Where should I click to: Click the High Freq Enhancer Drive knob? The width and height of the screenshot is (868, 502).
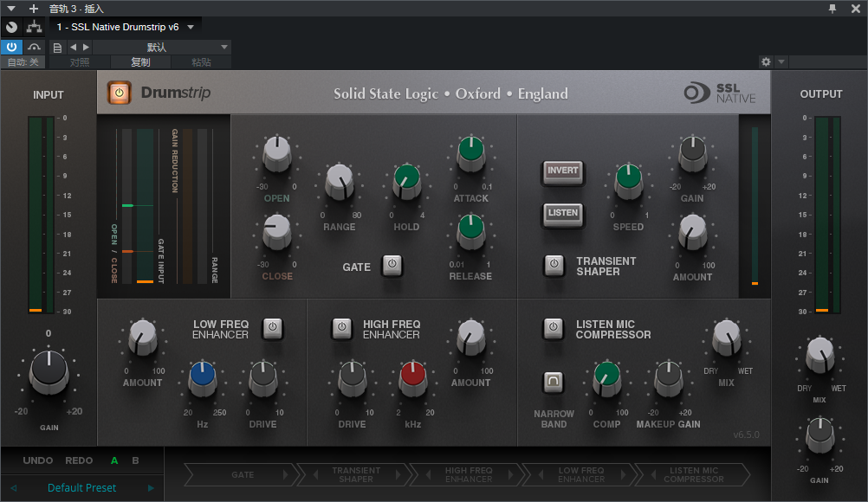point(353,379)
